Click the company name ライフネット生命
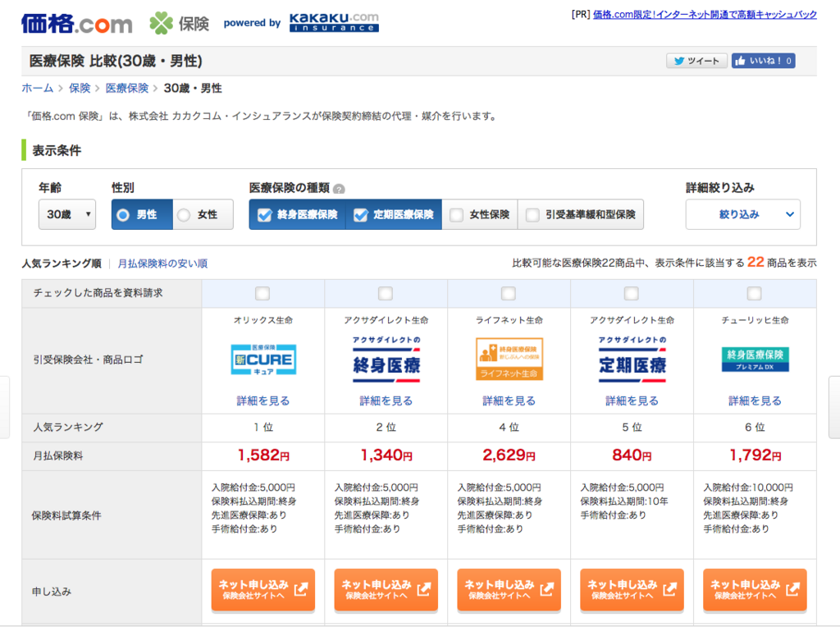 [x=509, y=320]
